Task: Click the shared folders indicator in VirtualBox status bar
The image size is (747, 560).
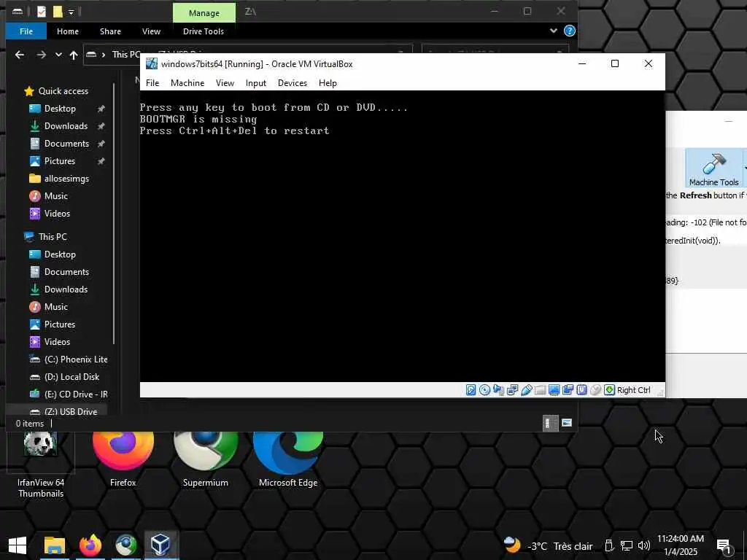Action: 541,390
